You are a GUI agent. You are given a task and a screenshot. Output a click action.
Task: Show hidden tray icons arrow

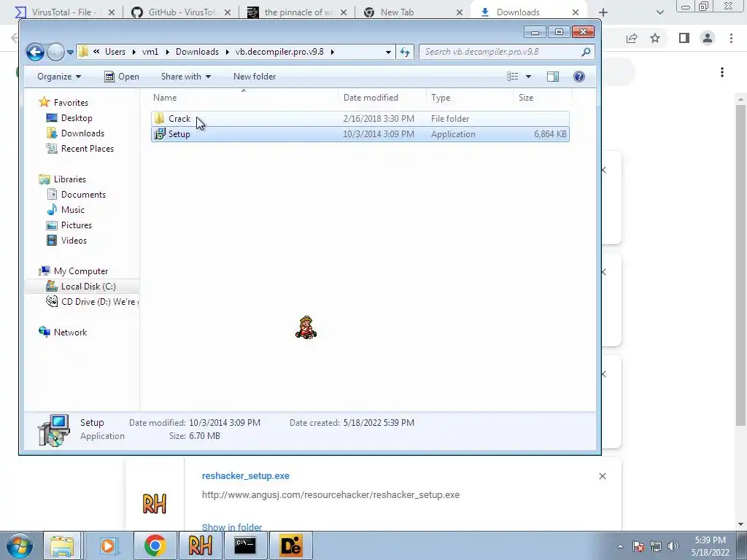(620, 546)
